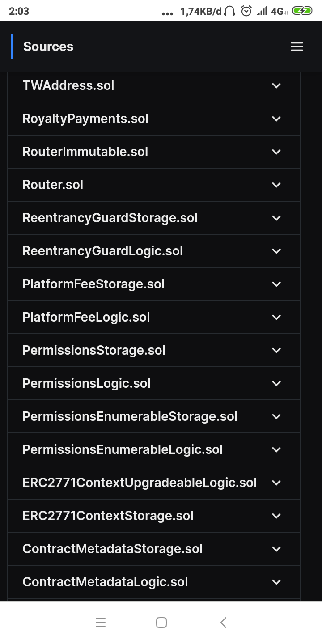Viewport: 322px width, 644px height.
Task: Expand ERC2771ContextStorage.sol chevron
Action: click(x=276, y=516)
